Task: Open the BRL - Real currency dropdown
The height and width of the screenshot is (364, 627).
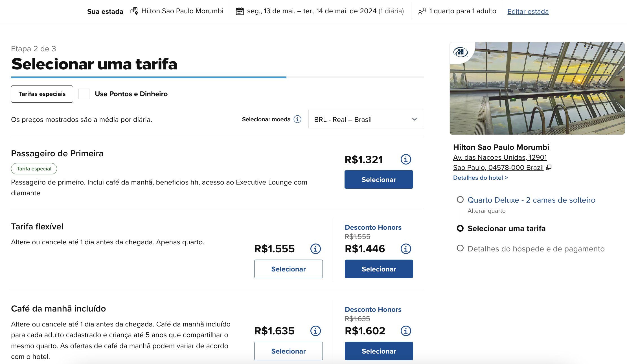Action: point(366,119)
